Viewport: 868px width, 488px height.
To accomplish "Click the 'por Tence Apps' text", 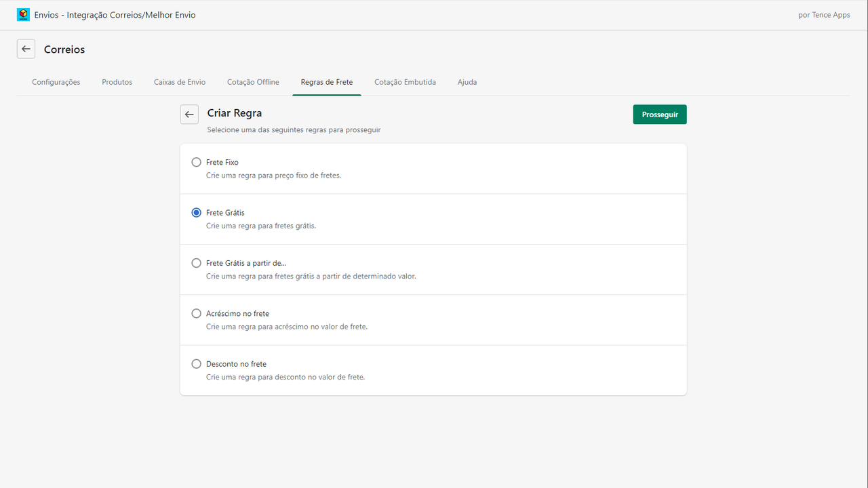I will click(x=824, y=15).
